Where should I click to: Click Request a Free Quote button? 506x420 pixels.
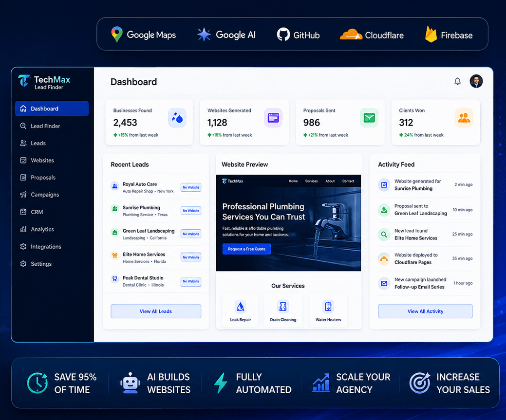pos(246,249)
